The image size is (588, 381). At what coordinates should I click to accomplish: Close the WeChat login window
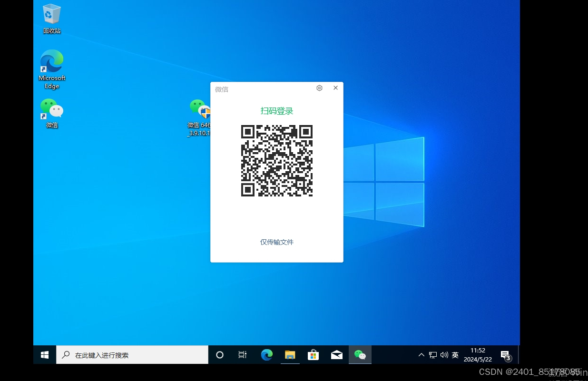(335, 88)
